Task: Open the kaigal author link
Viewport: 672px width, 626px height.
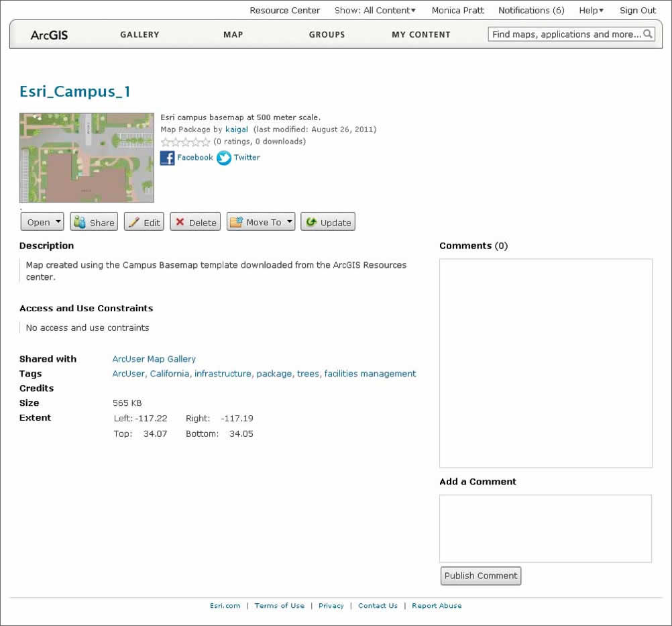Action: point(237,129)
